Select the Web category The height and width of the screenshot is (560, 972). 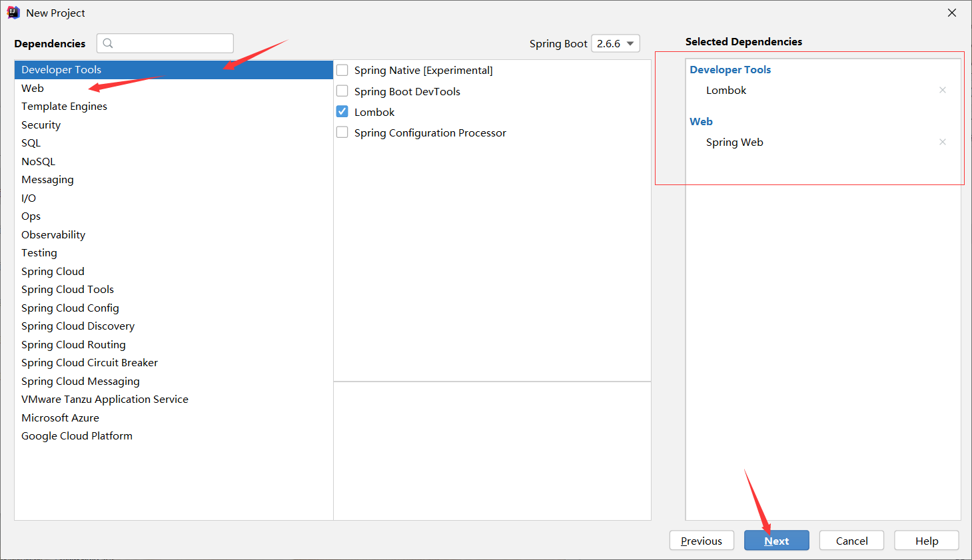[x=174, y=88]
